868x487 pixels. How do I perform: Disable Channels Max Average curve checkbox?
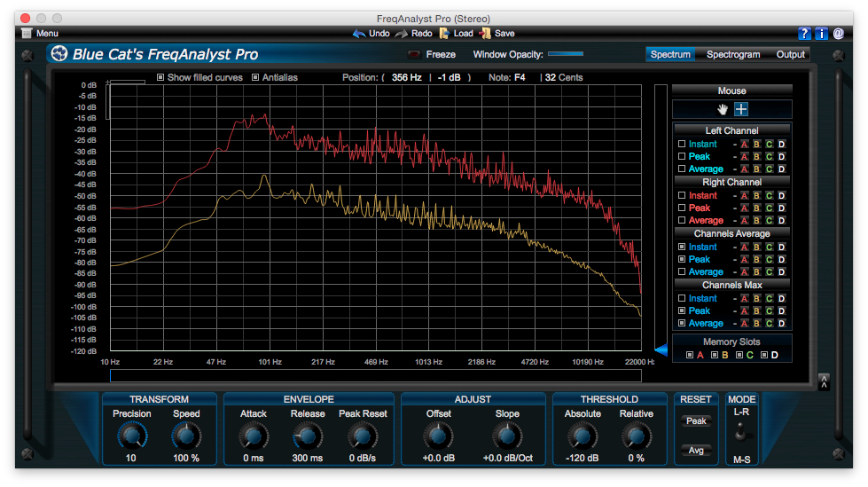[x=682, y=324]
